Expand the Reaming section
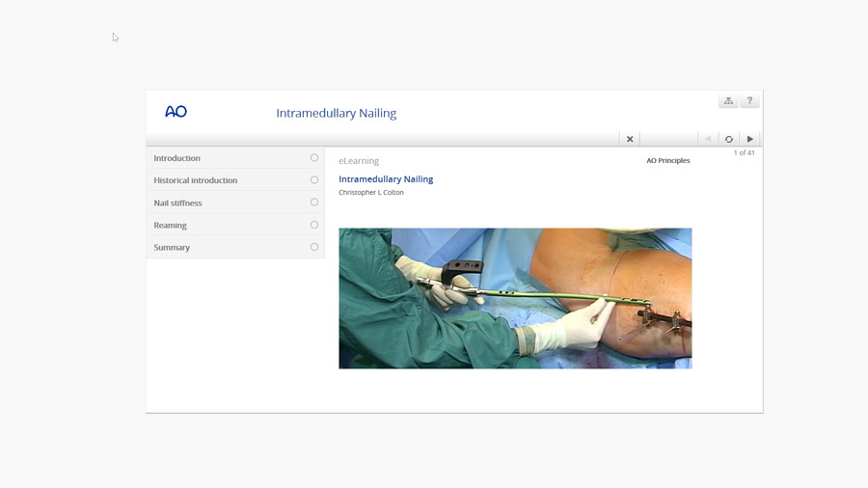This screenshot has height=488, width=868. (x=171, y=226)
